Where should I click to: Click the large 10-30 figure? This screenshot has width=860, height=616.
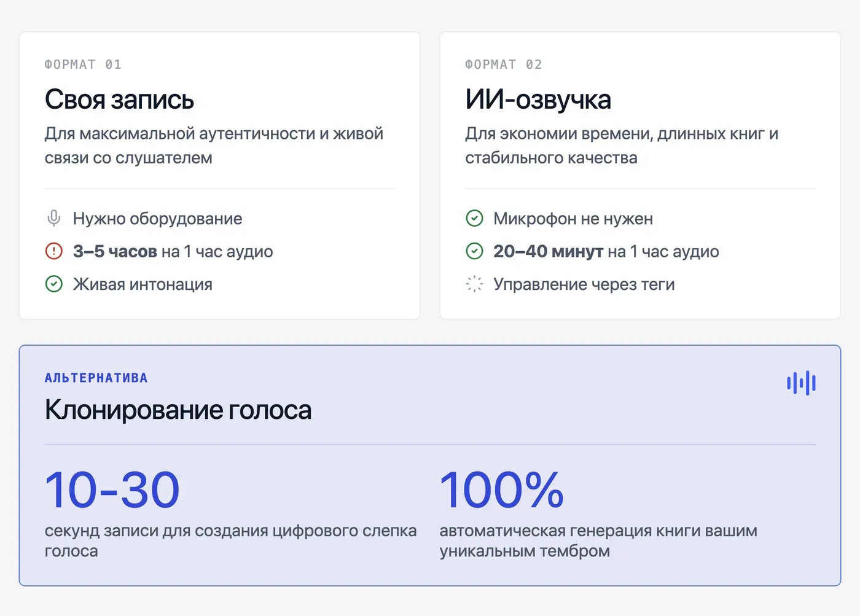pyautogui.click(x=112, y=490)
